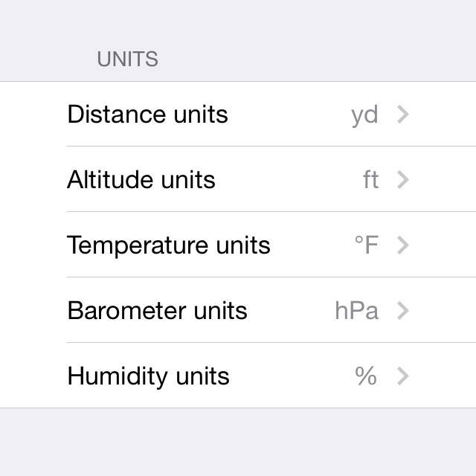This screenshot has height=476, width=476.
Task: Tap the empty gray area below Humidity units
Action: (238, 443)
